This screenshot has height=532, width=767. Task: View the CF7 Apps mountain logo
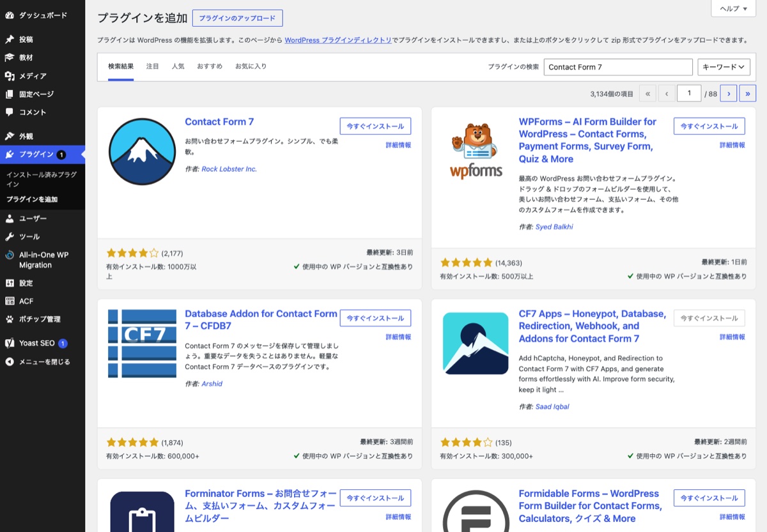(x=476, y=344)
